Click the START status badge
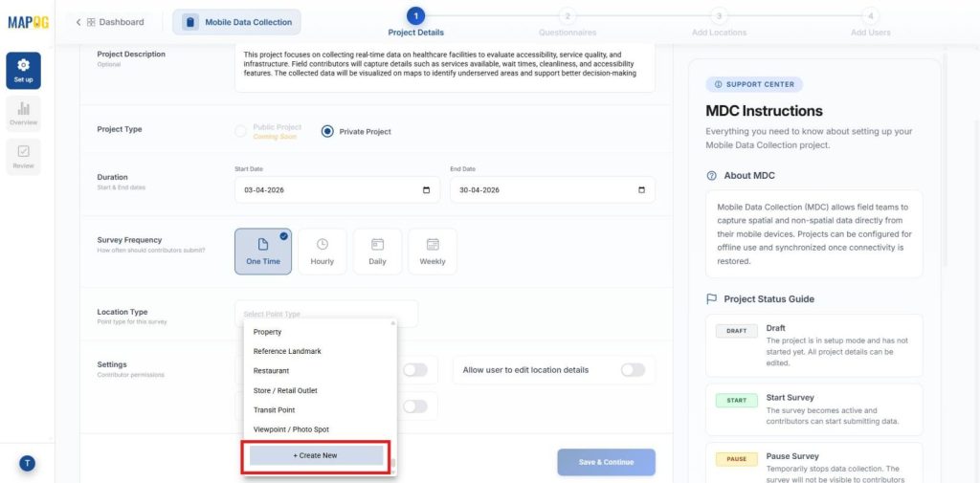 [x=737, y=401]
